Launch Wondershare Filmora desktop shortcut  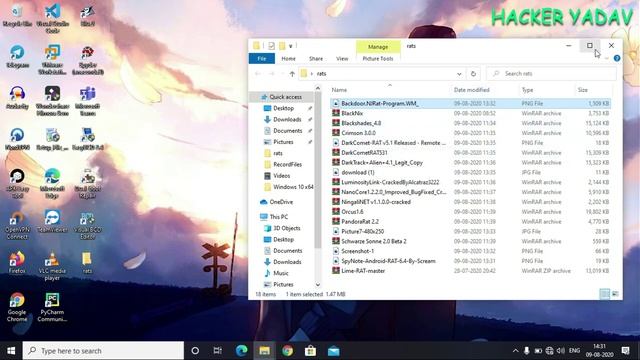coord(52,101)
